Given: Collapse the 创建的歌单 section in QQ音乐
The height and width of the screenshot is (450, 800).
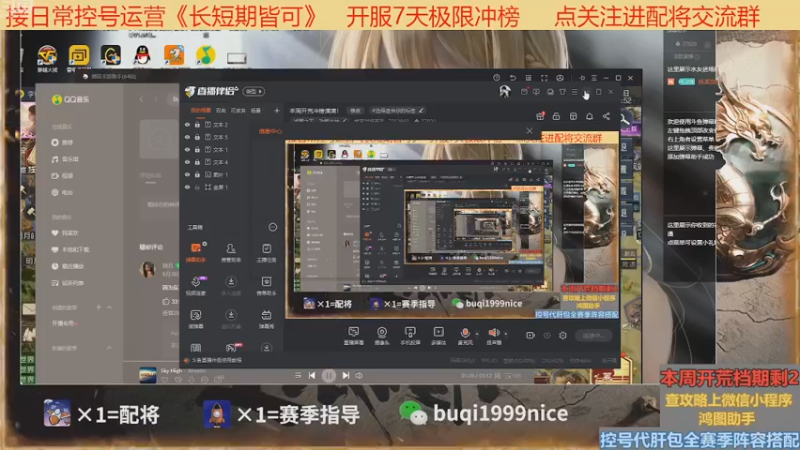Looking at the screenshot, I should pyautogui.click(x=109, y=307).
